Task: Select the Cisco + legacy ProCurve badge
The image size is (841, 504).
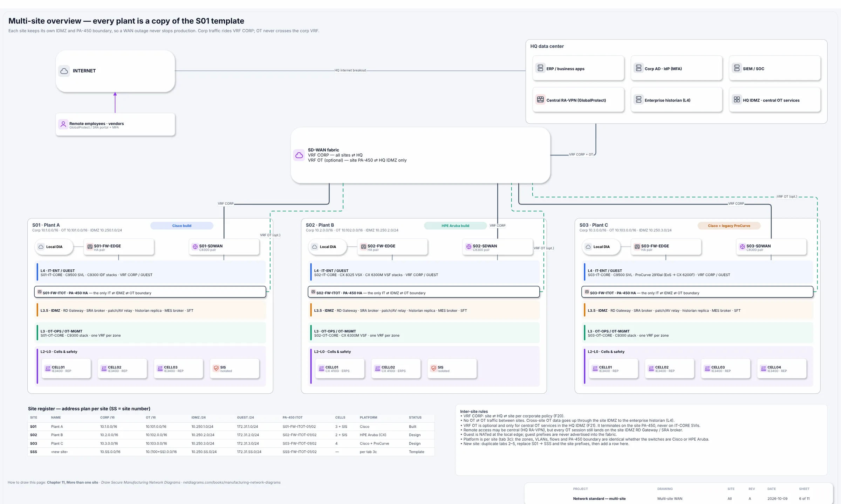Action: click(729, 226)
